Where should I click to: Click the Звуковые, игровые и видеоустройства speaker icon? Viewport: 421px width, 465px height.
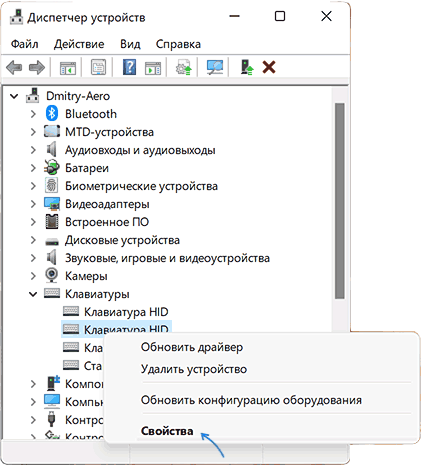(x=51, y=258)
